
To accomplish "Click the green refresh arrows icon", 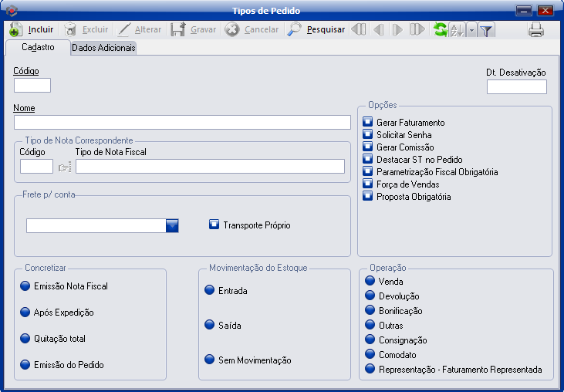I will (x=440, y=30).
